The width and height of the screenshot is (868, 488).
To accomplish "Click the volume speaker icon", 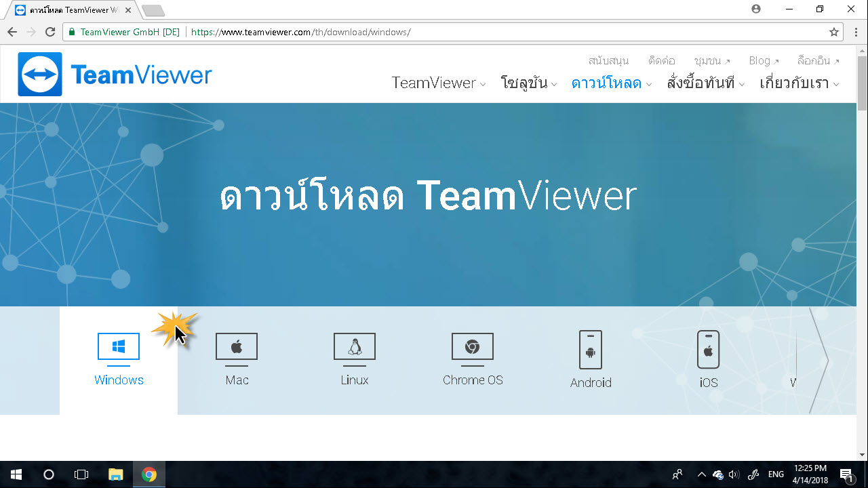I will point(734,474).
